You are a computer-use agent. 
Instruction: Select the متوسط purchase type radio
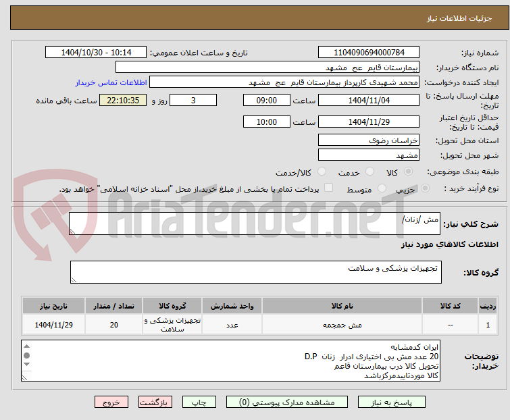click(382, 188)
